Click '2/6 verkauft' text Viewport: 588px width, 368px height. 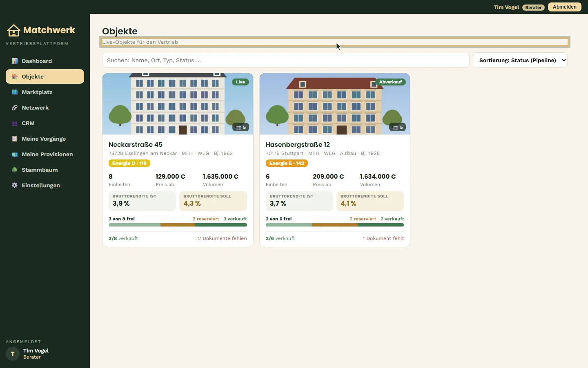pyautogui.click(x=281, y=238)
